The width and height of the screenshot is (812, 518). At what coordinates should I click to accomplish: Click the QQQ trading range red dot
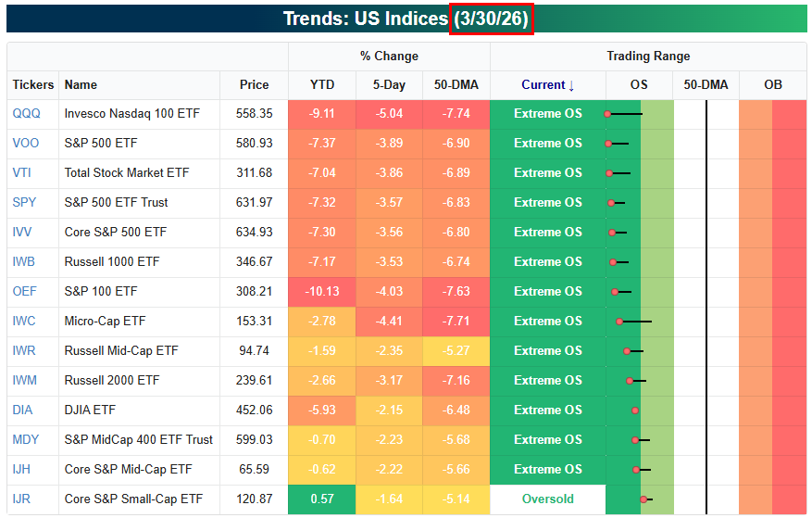(x=607, y=114)
